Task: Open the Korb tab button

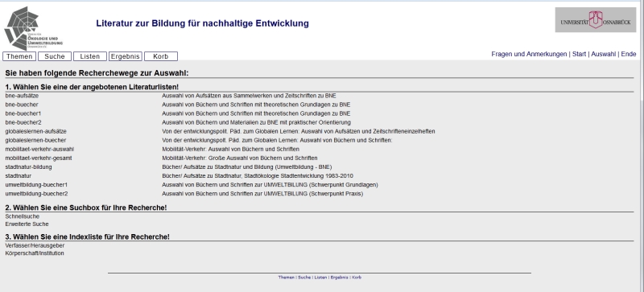Action: click(x=160, y=56)
